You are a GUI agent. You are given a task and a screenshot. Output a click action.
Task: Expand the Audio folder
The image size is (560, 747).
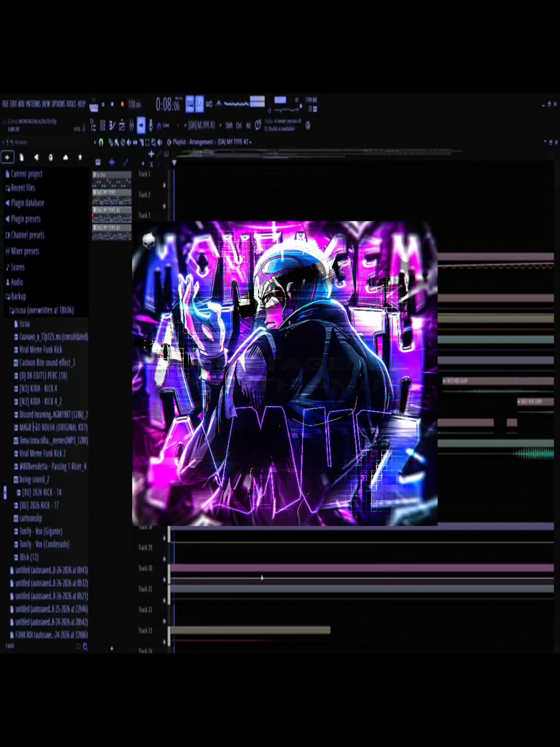(x=14, y=282)
